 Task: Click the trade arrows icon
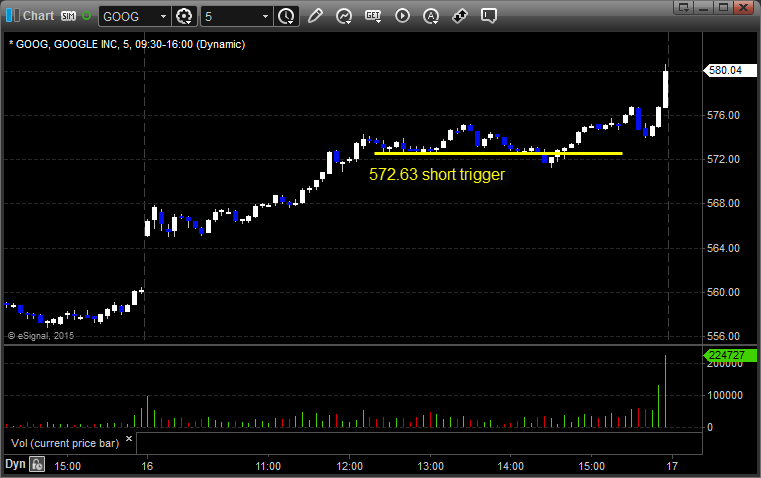click(x=460, y=16)
